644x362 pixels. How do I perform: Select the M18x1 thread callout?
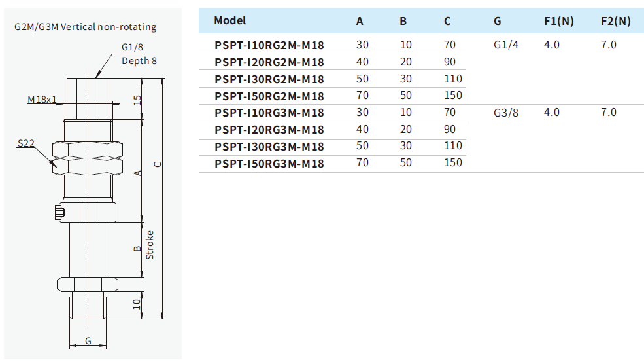click(x=42, y=100)
